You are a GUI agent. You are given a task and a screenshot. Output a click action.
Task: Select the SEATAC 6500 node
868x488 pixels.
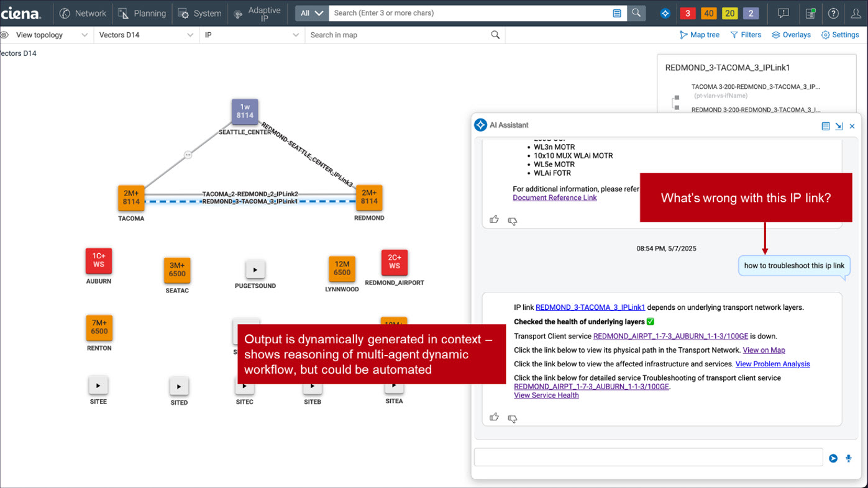177,270
